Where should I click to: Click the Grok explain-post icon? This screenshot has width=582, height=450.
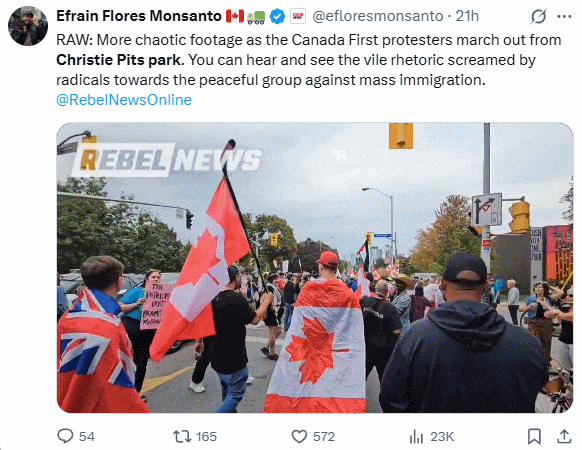tap(538, 16)
